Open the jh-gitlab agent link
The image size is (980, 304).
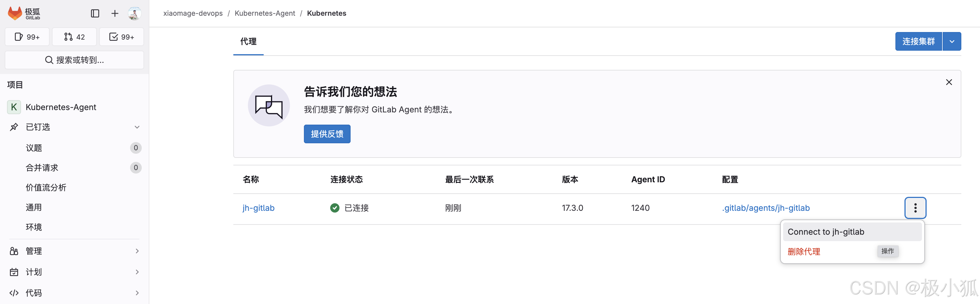(258, 208)
